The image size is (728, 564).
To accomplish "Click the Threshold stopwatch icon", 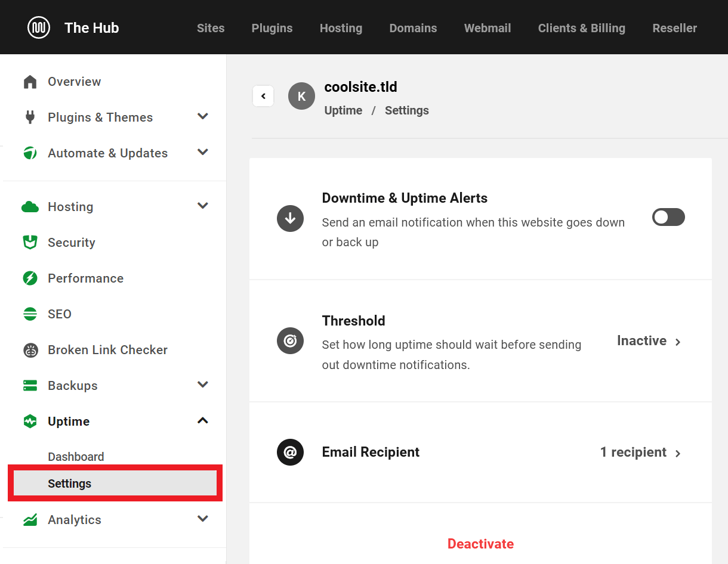I will [x=290, y=340].
